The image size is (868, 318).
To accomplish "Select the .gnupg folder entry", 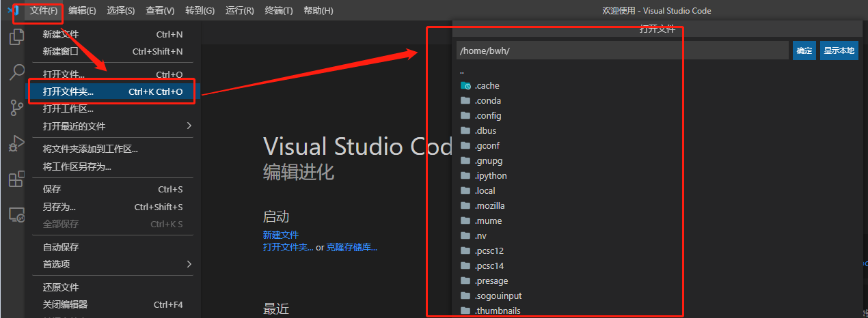I will (659, 161).
